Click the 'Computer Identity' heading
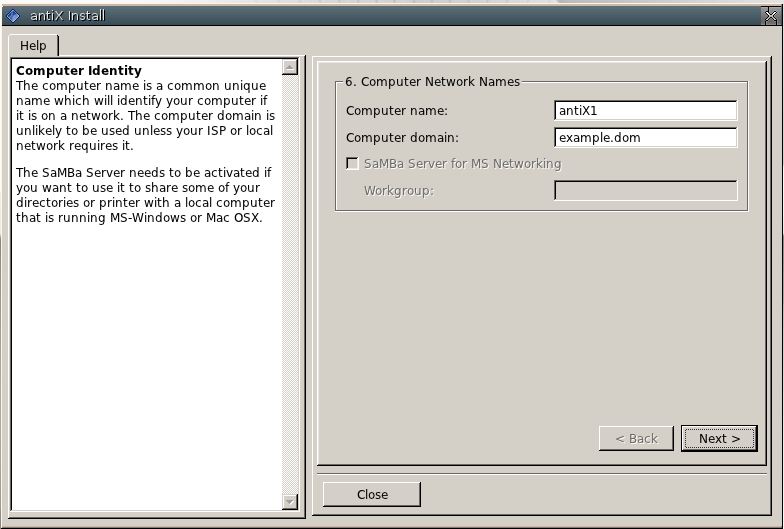 [79, 70]
